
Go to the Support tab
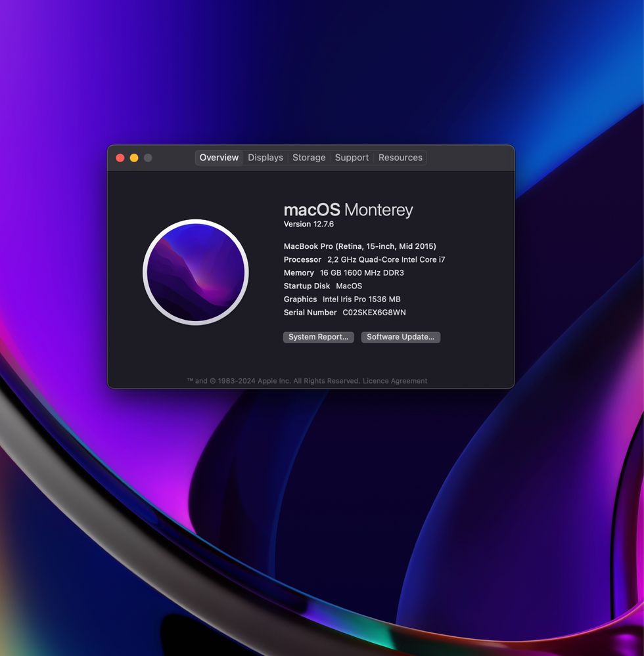[352, 158]
